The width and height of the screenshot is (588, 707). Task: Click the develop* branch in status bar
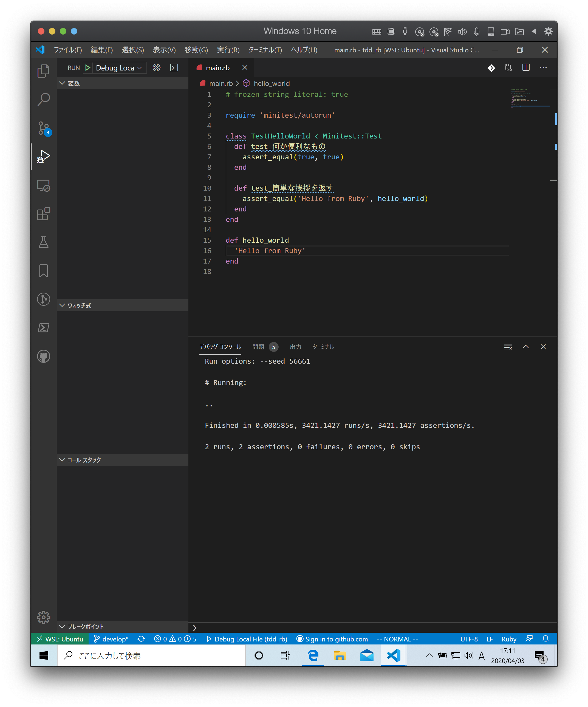pyautogui.click(x=111, y=639)
